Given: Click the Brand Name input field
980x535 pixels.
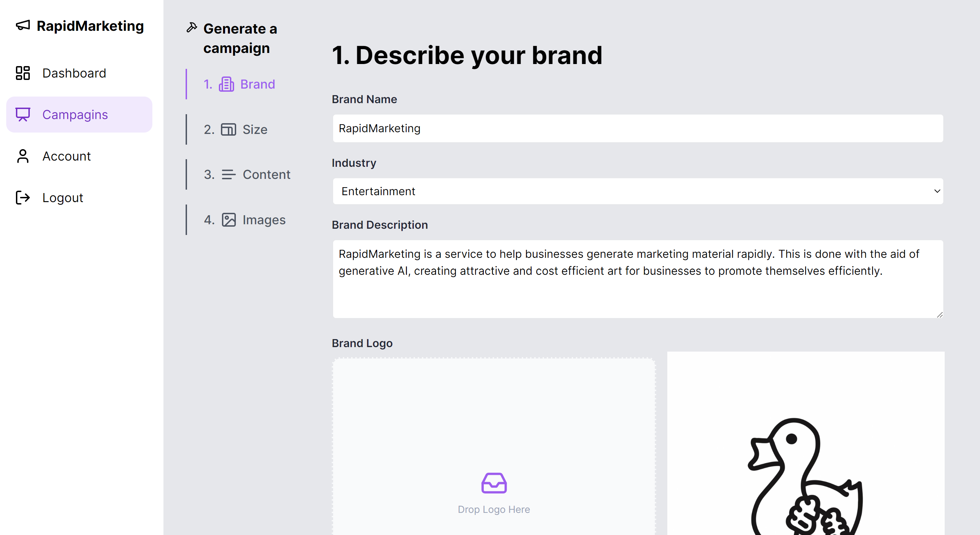Looking at the screenshot, I should (638, 128).
